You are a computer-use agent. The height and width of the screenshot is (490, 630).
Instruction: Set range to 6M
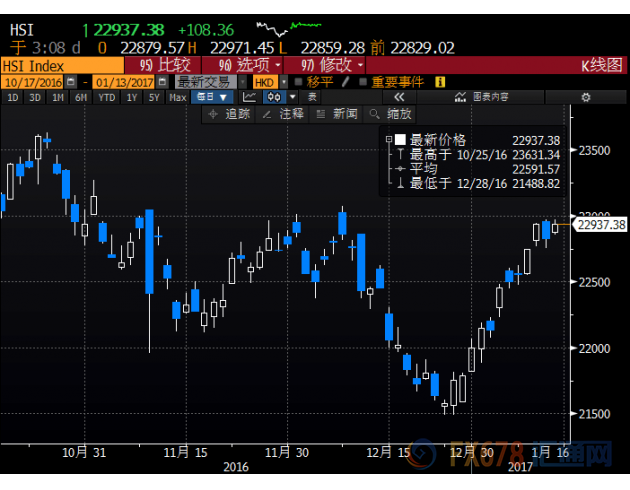pyautogui.click(x=80, y=98)
